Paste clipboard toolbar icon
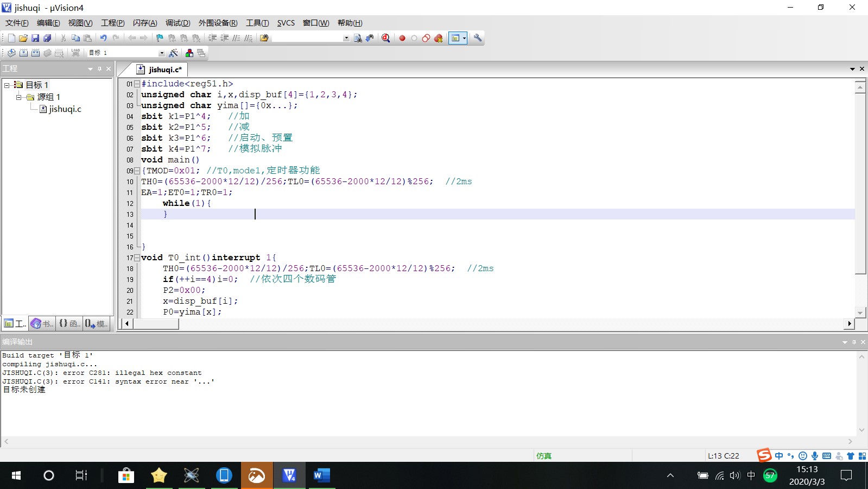The width and height of the screenshot is (868, 489). coord(87,38)
